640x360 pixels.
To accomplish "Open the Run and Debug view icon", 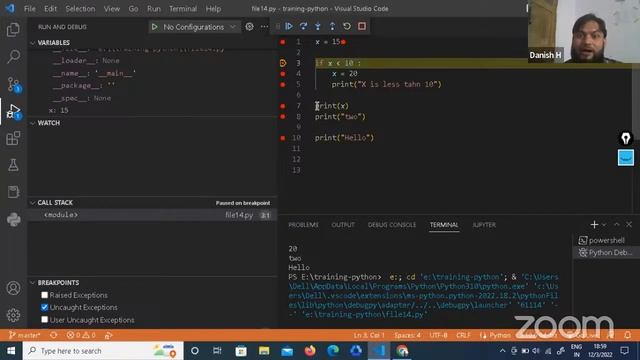I will tap(13, 111).
